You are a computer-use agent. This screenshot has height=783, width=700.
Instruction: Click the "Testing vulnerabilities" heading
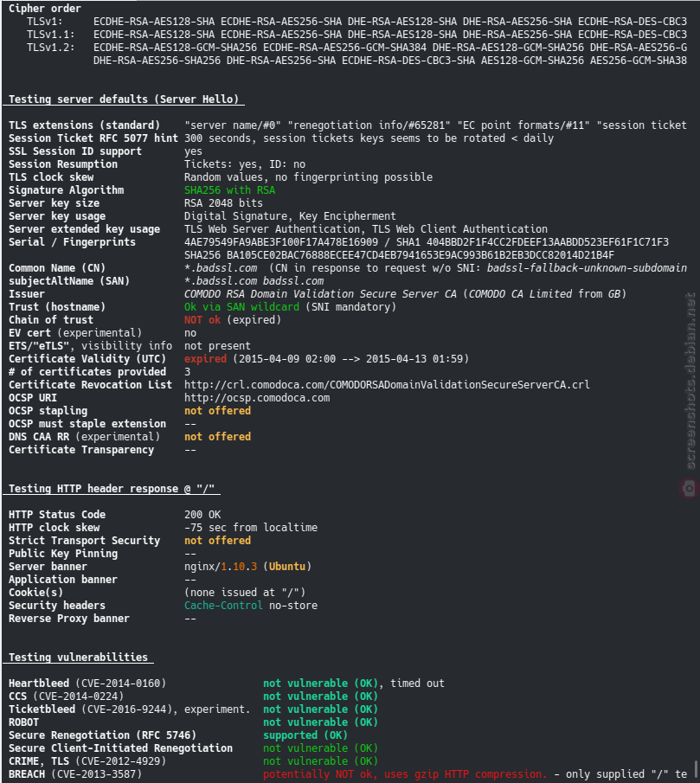(79, 658)
